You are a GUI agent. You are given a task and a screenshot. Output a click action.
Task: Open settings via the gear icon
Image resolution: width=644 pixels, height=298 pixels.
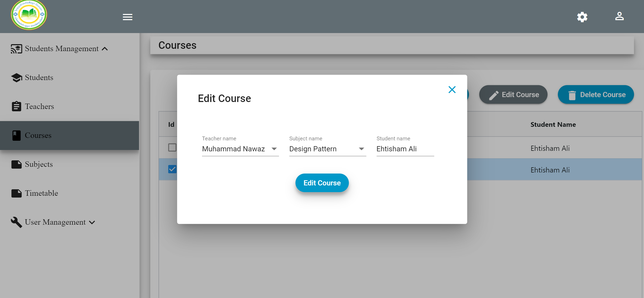[582, 17]
